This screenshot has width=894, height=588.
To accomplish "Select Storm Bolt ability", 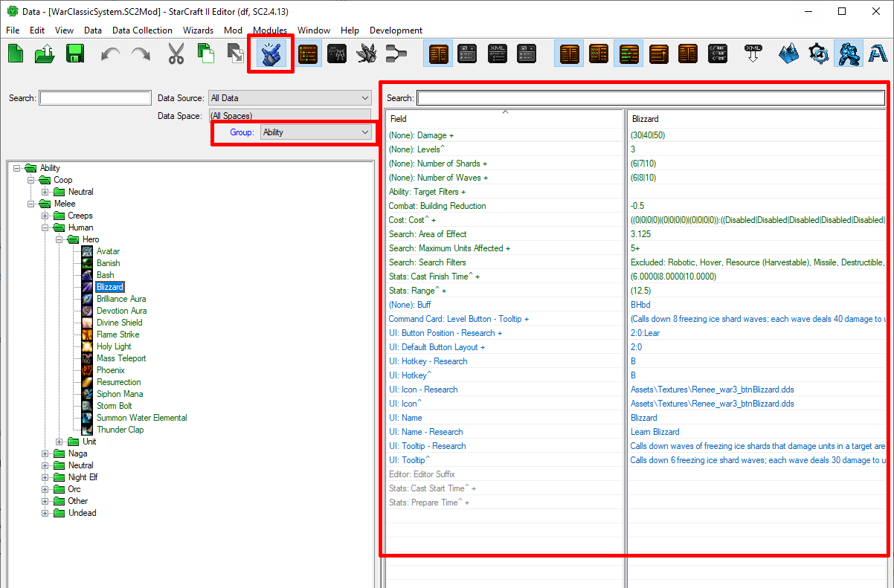I will point(114,406).
